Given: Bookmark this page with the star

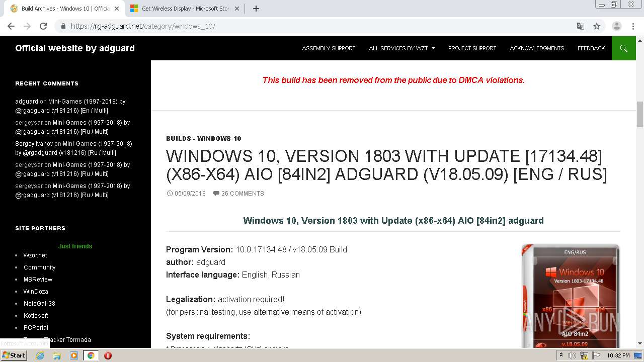Looking at the screenshot, I should 597,26.
